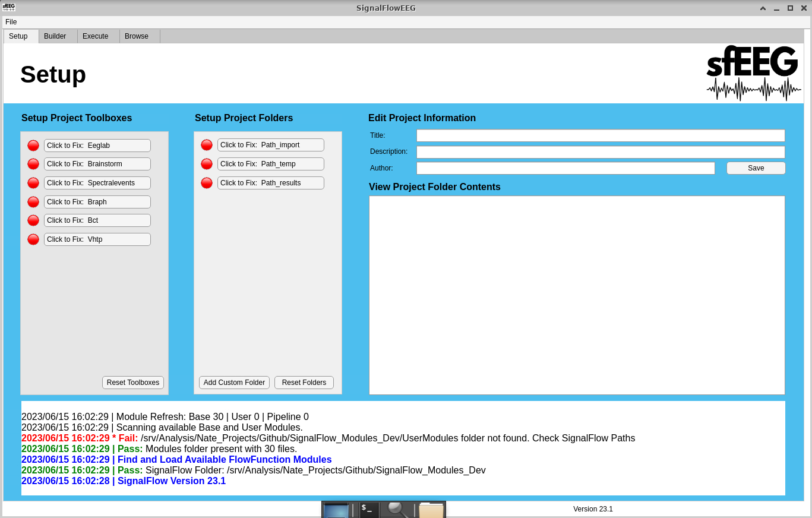This screenshot has height=518, width=812.
Task: Add a custom project folder
Action: point(234,383)
